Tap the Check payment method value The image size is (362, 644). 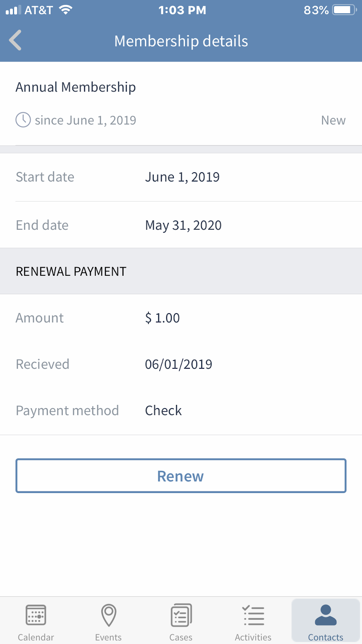pyautogui.click(x=163, y=411)
